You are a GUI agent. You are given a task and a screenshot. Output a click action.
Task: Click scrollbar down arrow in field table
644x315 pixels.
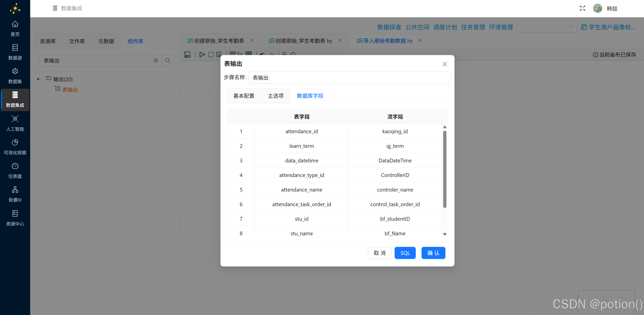pos(445,234)
